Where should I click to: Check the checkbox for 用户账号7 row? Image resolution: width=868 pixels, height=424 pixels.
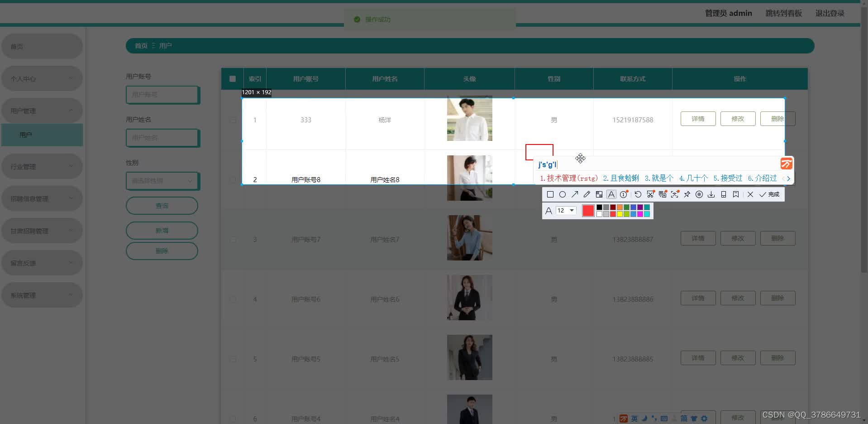point(233,240)
